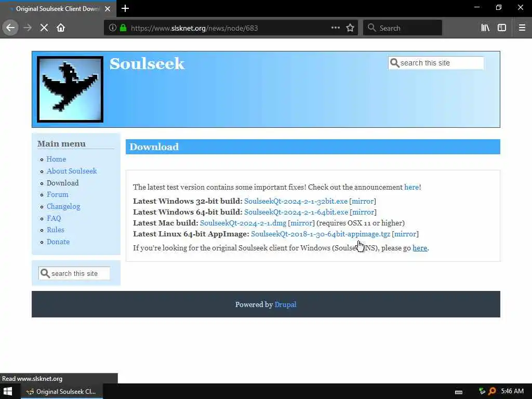Follow 'here' link for original SoulseekNS client

(420, 248)
